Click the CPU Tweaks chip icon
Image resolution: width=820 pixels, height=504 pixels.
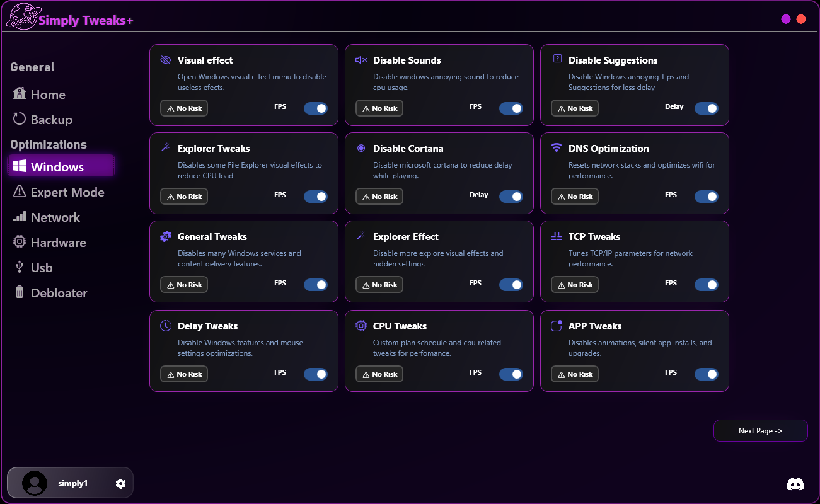pos(361,326)
